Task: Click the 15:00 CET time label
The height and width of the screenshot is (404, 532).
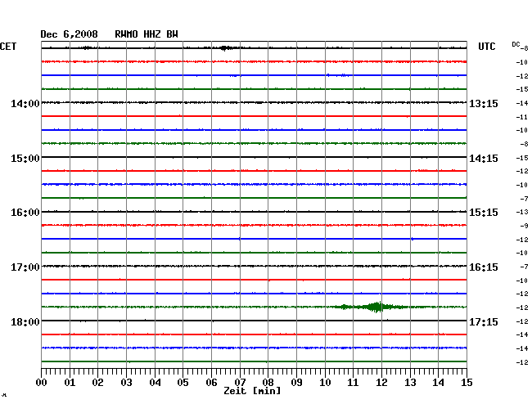Action: (25, 159)
